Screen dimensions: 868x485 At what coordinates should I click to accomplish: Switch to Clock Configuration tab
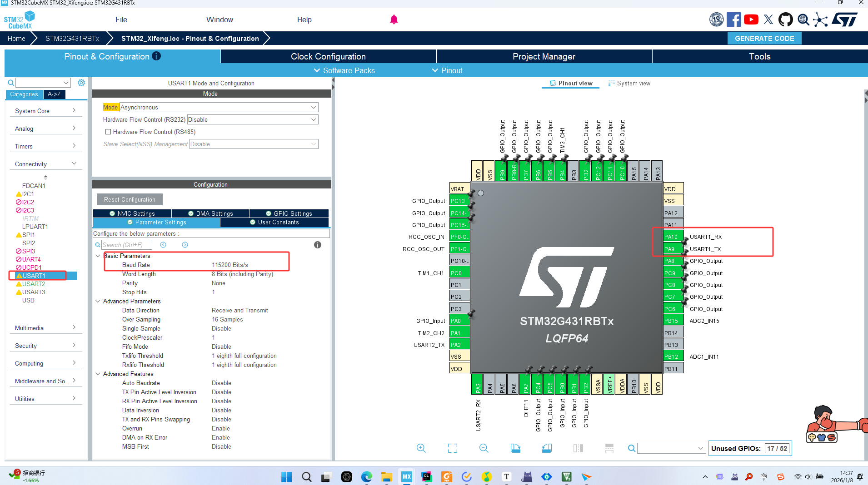pos(328,56)
